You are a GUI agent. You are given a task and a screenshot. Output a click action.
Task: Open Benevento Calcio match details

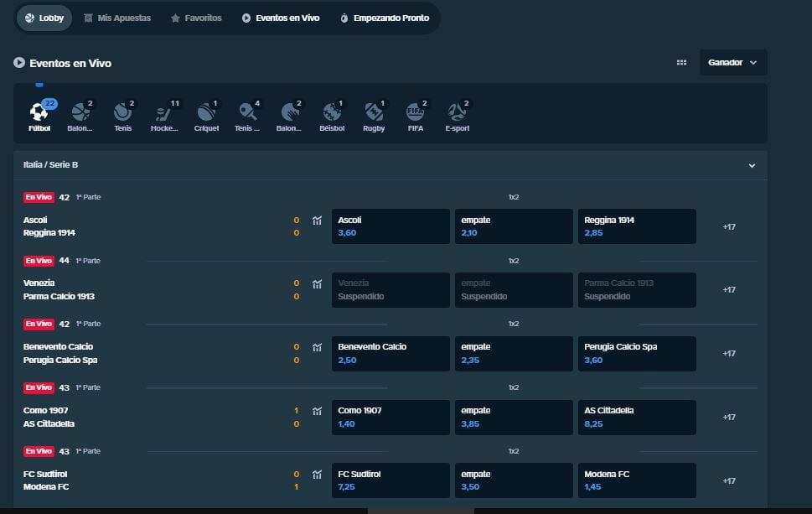tap(59, 347)
